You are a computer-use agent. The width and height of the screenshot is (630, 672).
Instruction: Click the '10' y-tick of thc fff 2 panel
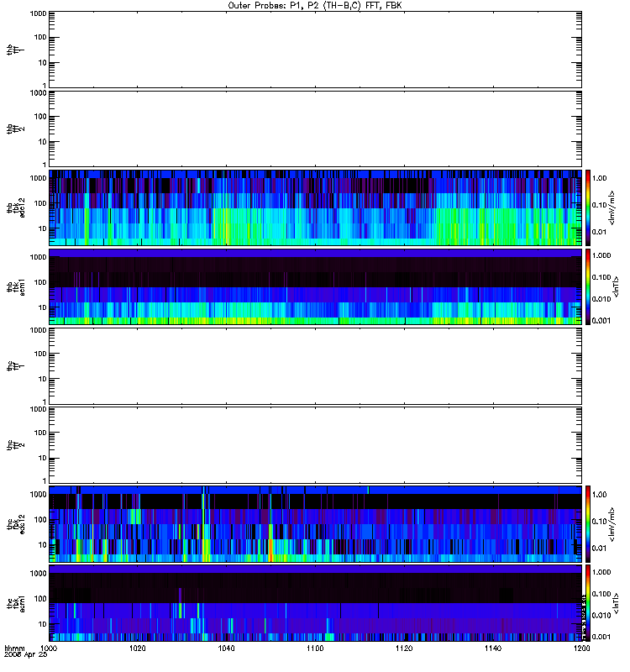click(43, 458)
